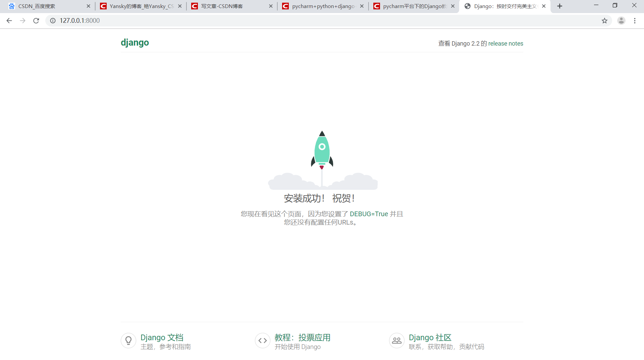Click the lightbulb documentation icon
The image size is (644, 360).
128,341
